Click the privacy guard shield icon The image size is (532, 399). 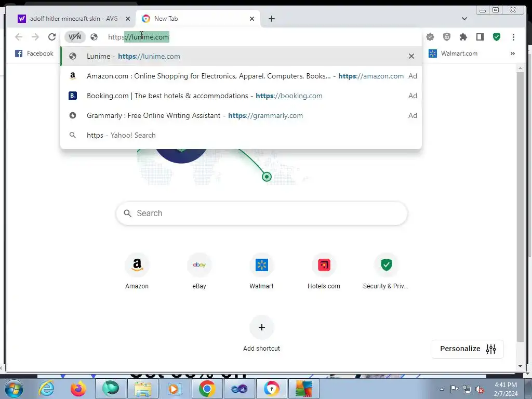447,37
